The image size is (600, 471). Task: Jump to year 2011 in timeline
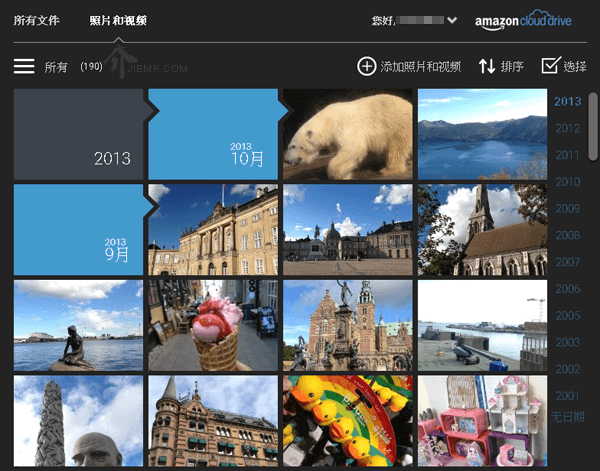point(568,155)
